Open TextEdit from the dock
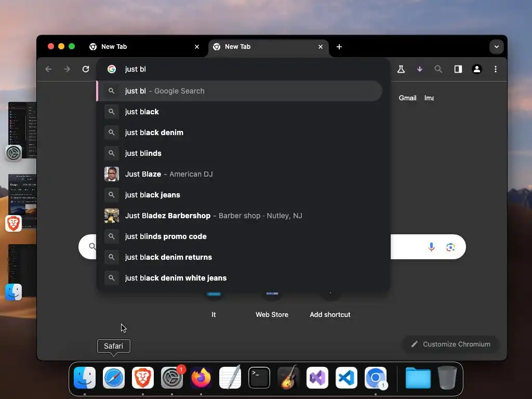Screen dimensions: 532x399 [230, 378]
